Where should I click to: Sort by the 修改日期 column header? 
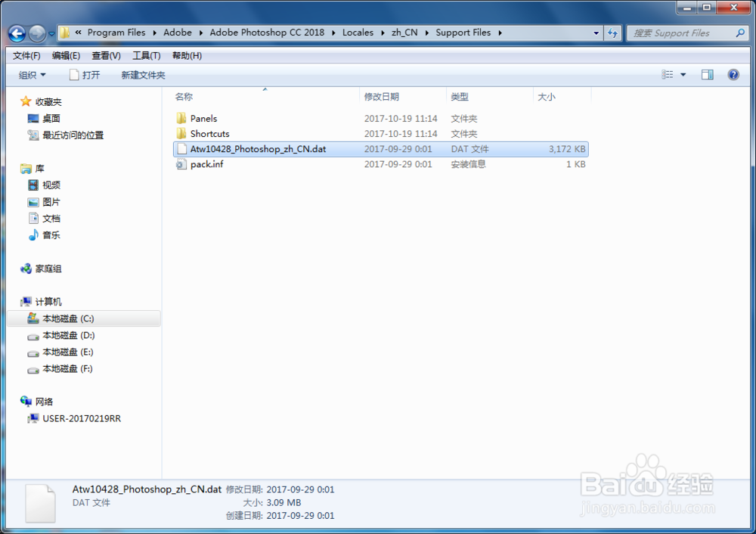coord(403,97)
